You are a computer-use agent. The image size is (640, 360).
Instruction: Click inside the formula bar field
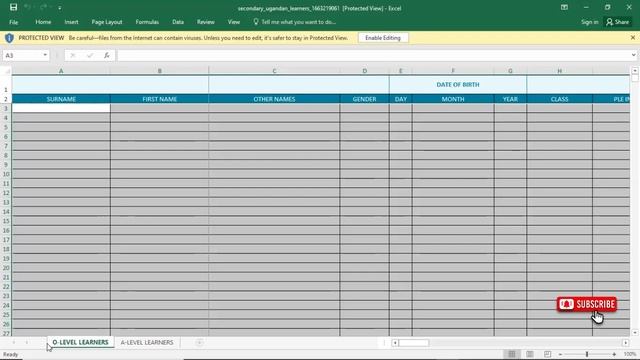tap(373, 55)
